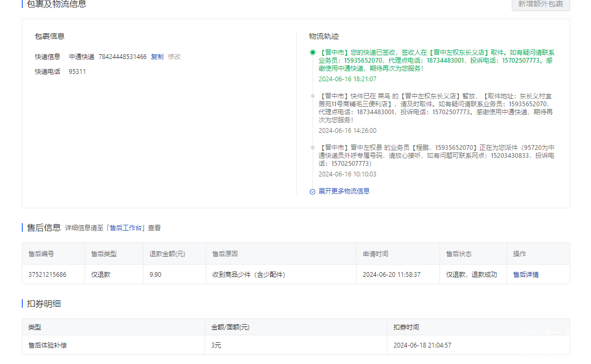The height and width of the screenshot is (364, 591).
Task: Click the circled chevron icon beside 展开更多物流信息
Action: pos(313,191)
